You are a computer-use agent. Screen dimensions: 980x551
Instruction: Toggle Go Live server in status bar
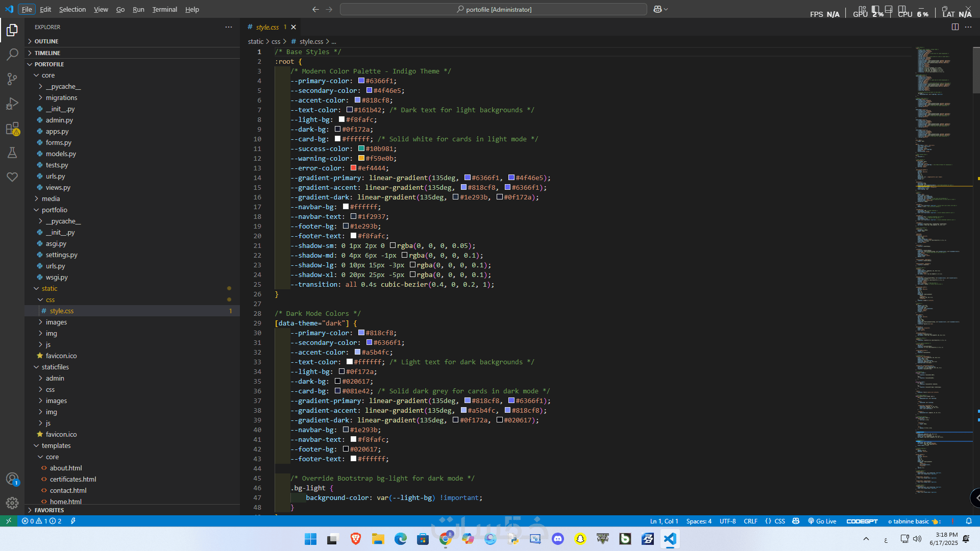point(822,521)
